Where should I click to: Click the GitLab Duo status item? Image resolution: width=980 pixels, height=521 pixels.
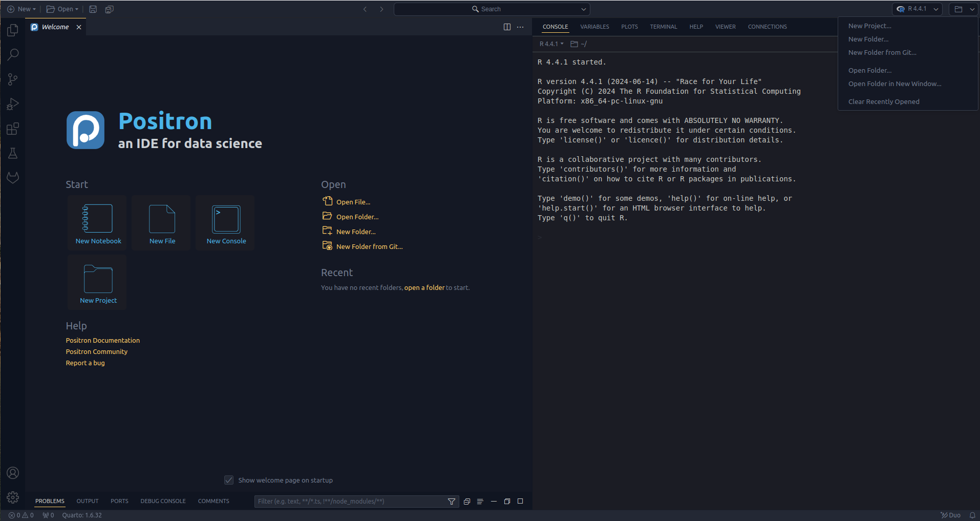coord(951,515)
